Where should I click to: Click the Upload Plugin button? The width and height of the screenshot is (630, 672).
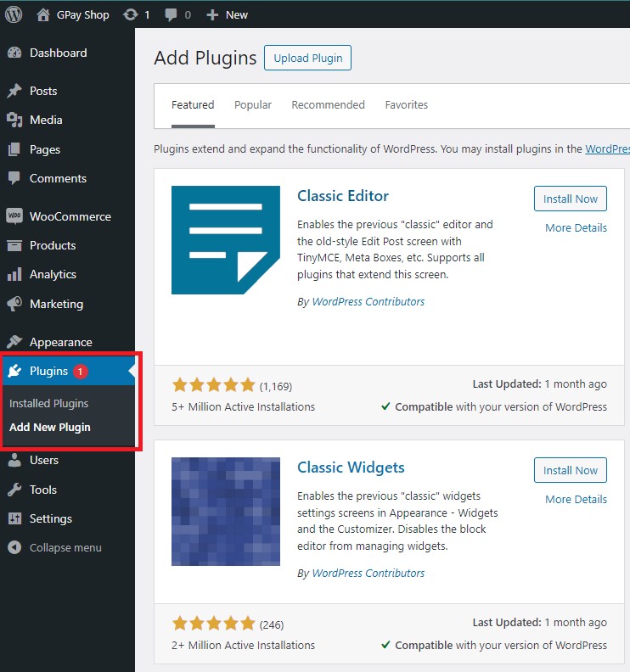(307, 58)
